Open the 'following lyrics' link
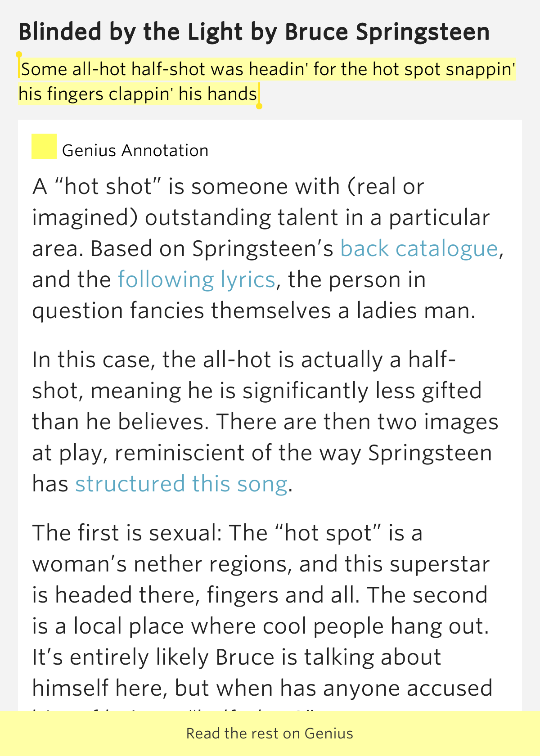 pyautogui.click(x=196, y=279)
